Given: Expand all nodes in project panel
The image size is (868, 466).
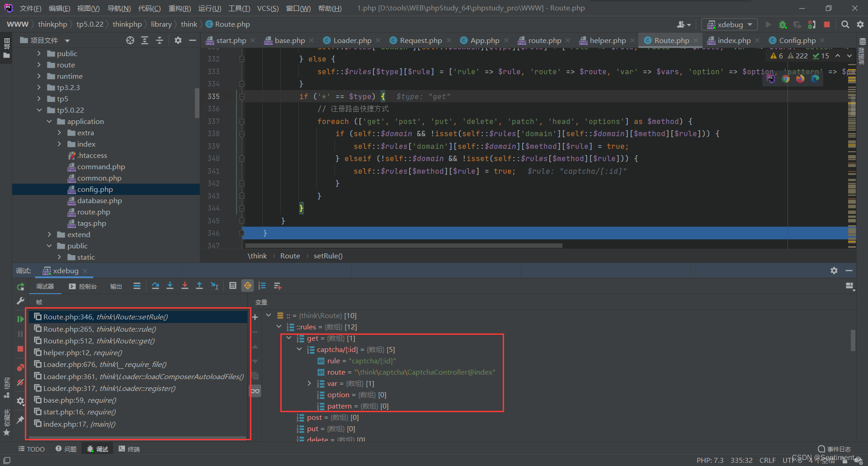Looking at the screenshot, I should [x=145, y=40].
